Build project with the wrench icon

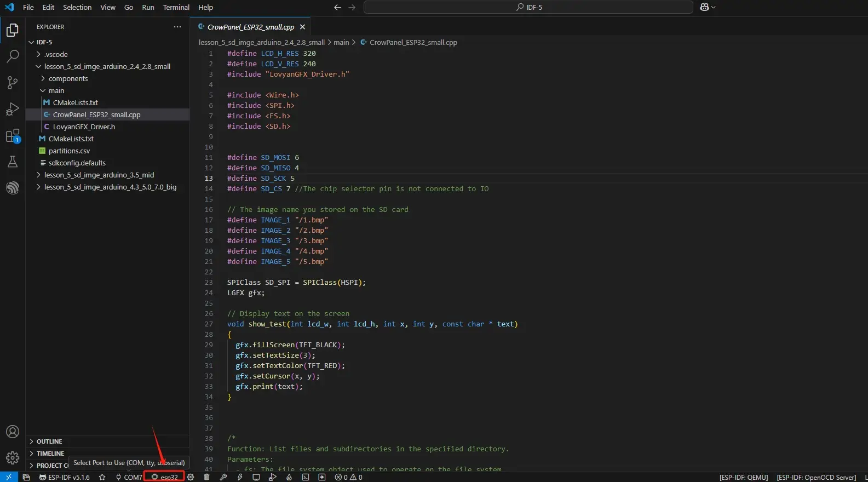point(223,477)
